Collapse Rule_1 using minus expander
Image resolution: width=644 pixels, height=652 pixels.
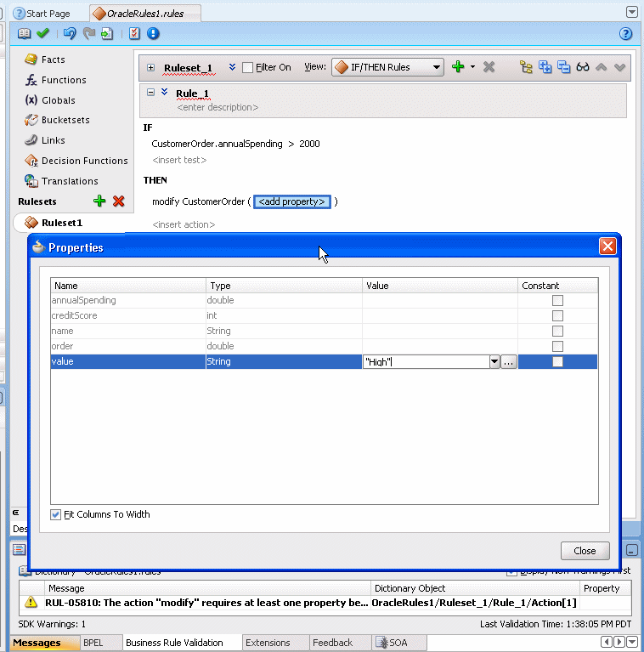click(x=150, y=93)
